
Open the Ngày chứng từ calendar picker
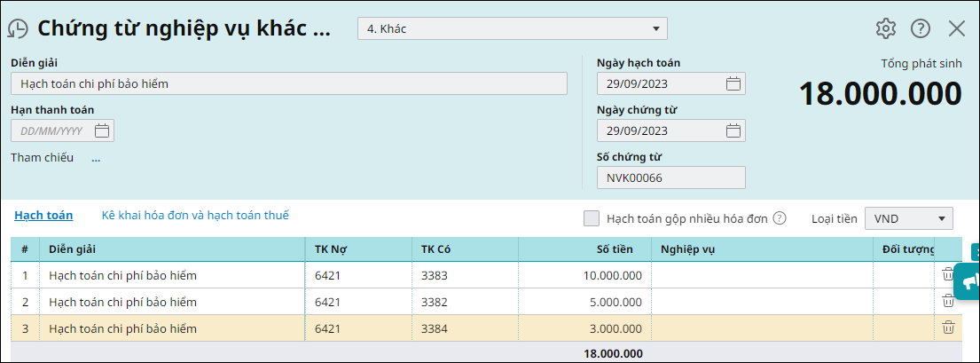pyautogui.click(x=733, y=130)
